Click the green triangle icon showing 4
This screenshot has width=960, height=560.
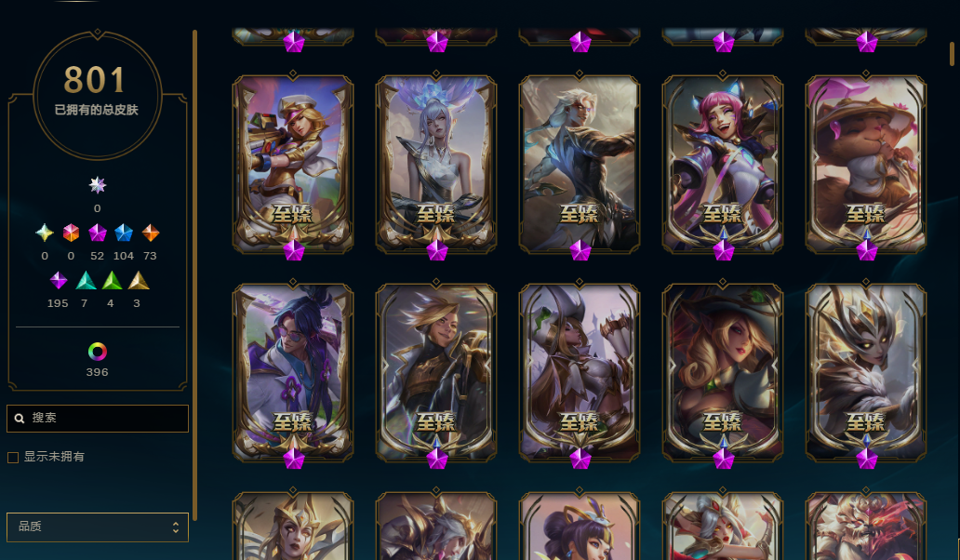pyautogui.click(x=112, y=280)
